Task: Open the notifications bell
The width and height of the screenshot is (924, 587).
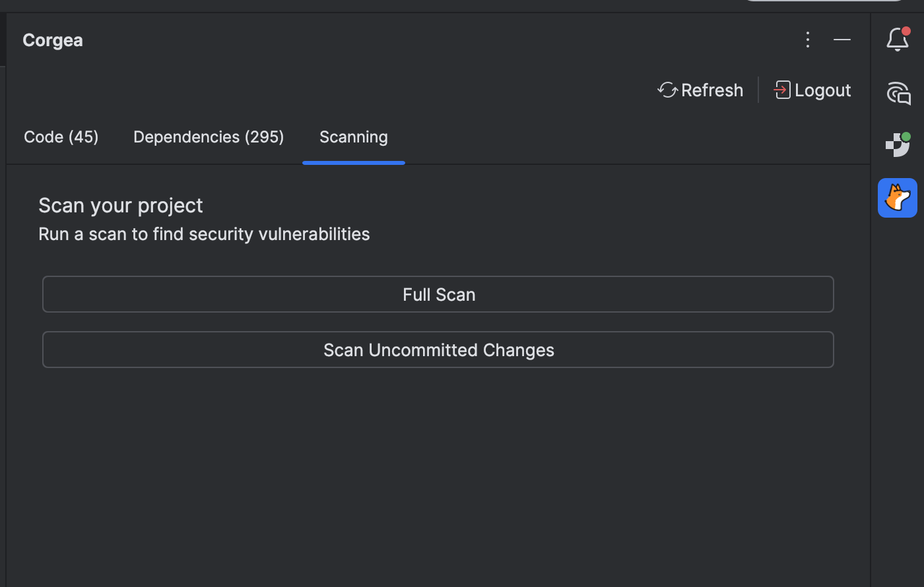Action: [898, 40]
